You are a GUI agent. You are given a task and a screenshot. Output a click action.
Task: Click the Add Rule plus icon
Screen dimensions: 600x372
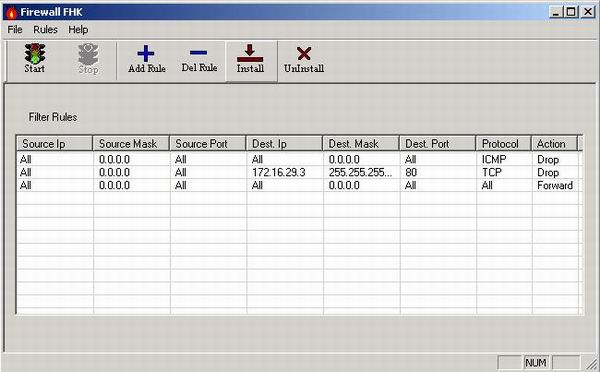[x=146, y=54]
